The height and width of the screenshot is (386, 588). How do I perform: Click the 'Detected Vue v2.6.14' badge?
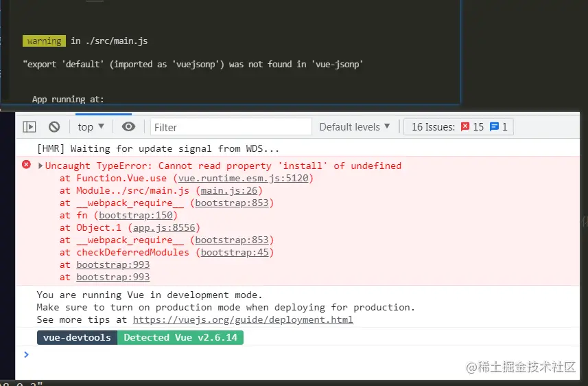pos(180,337)
